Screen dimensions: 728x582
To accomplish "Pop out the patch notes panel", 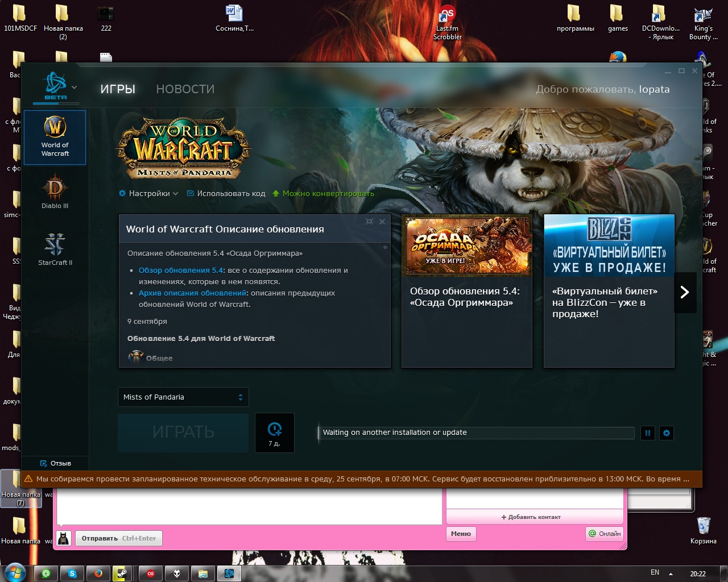I will point(369,222).
